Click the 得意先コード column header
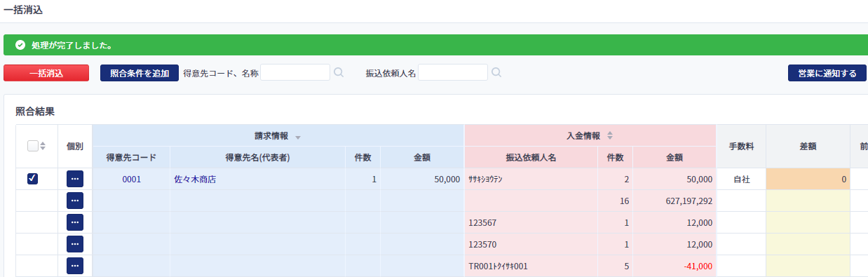The height and width of the screenshot is (277, 868). [131, 158]
